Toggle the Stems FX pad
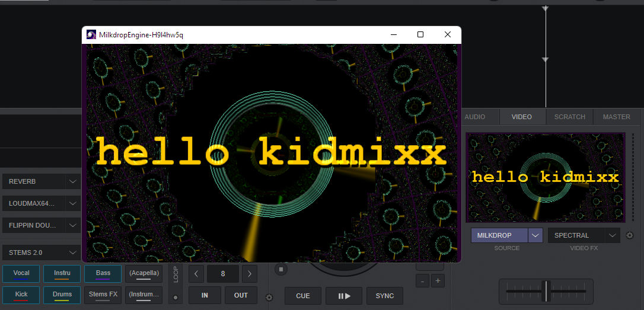Screen dimensions: 644x310 pos(103,295)
